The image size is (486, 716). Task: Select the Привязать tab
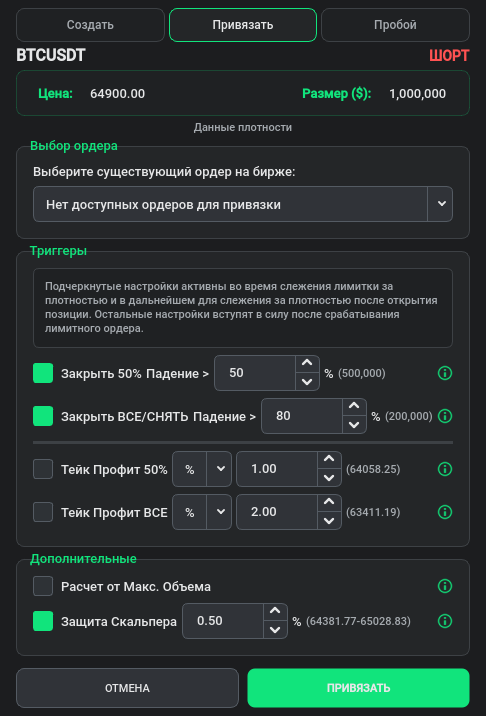point(243,25)
